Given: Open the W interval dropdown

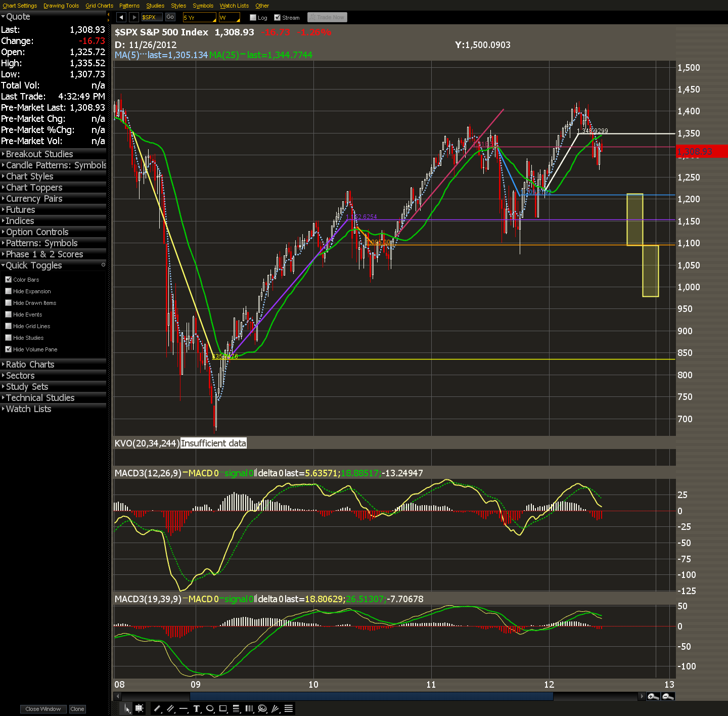Looking at the screenshot, I should (230, 17).
